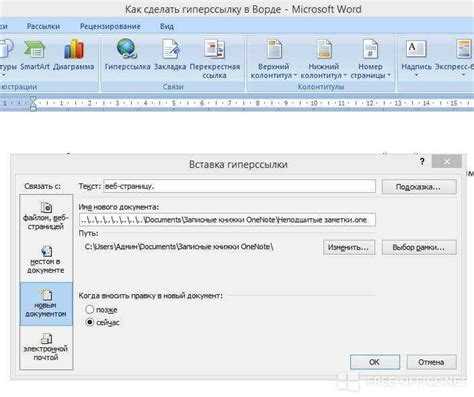Click the Подсказка button

tap(419, 187)
